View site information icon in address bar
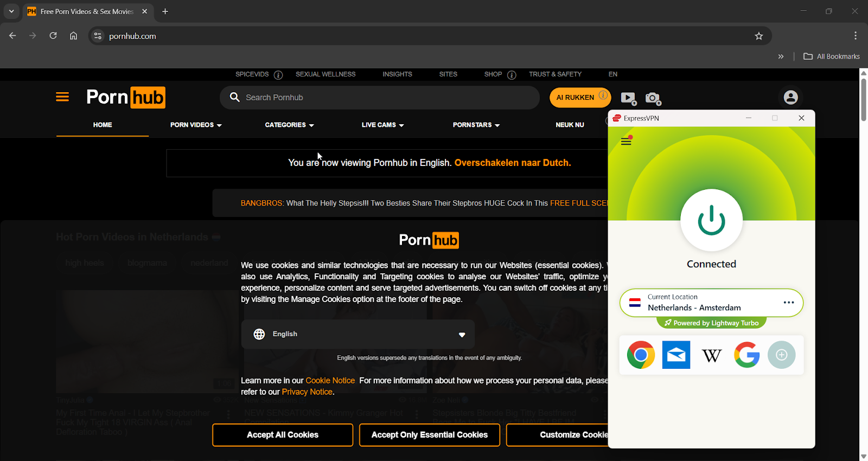 [98, 36]
